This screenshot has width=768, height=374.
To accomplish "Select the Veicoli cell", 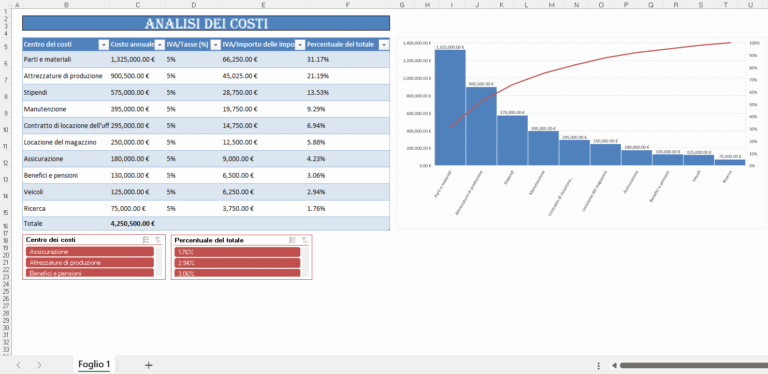I will point(66,192).
